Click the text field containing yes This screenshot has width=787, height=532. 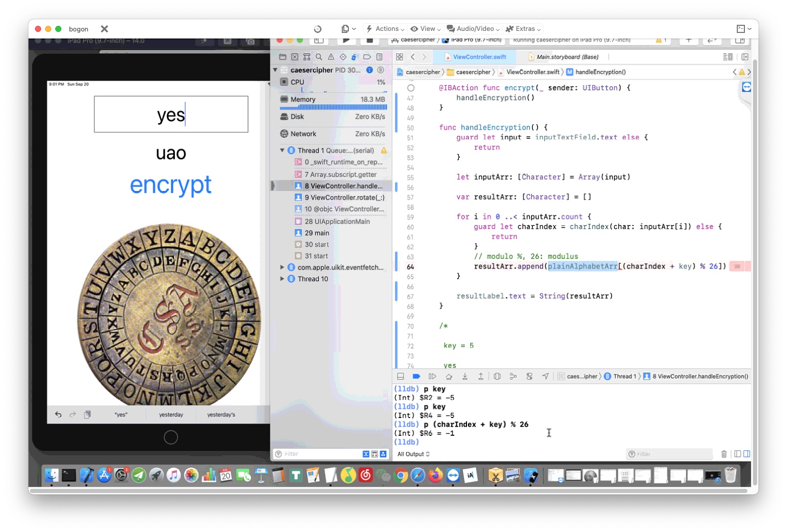coord(171,115)
